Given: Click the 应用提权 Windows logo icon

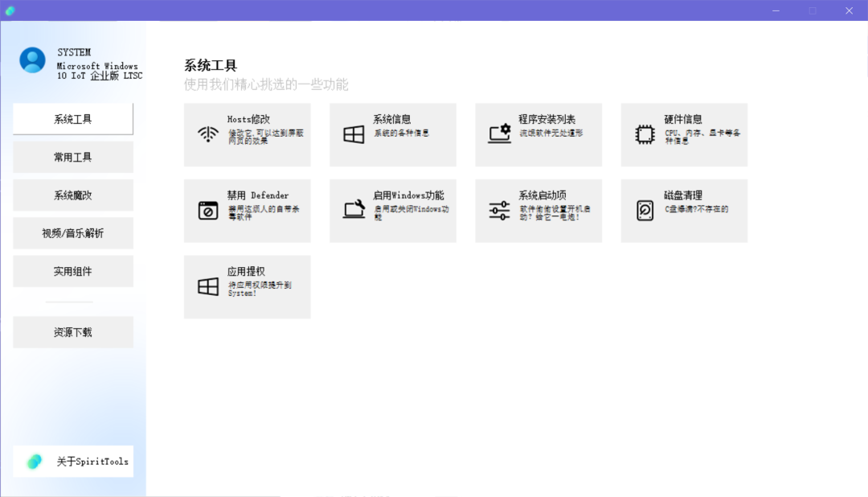Looking at the screenshot, I should click(208, 286).
